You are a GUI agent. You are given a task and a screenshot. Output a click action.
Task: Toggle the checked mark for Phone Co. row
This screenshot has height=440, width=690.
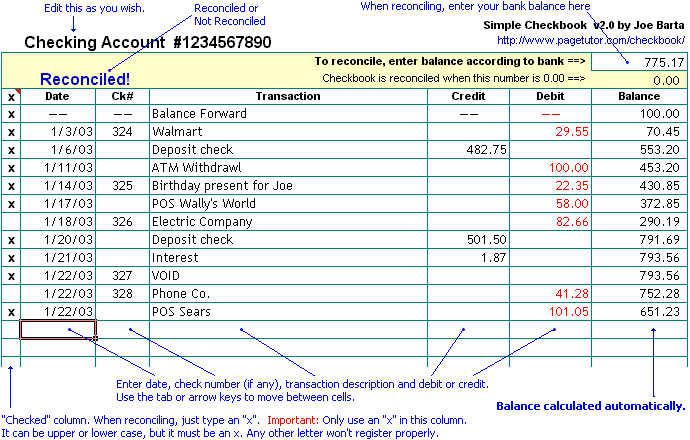pyautogui.click(x=11, y=294)
